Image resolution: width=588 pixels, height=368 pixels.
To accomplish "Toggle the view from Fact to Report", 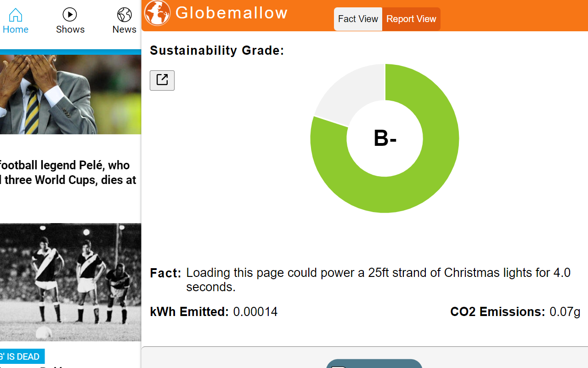I will click(x=411, y=19).
